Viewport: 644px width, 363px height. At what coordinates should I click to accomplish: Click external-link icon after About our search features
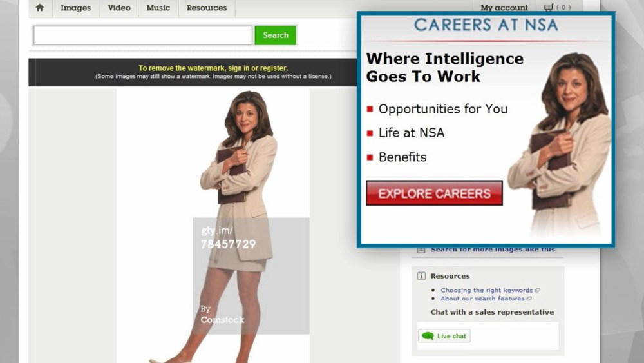tap(529, 299)
